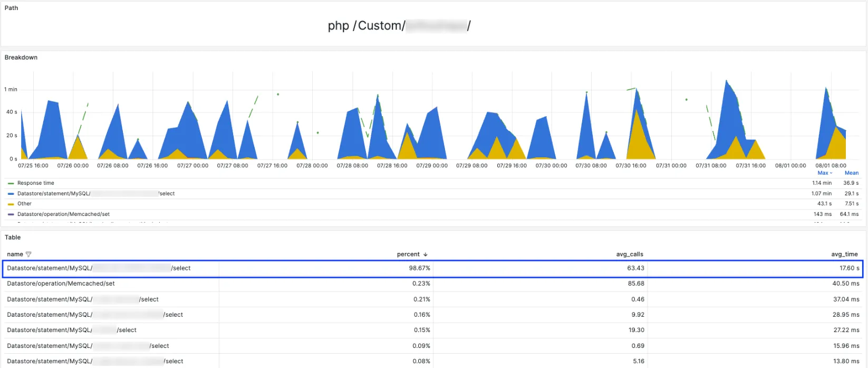Viewport: 868px width, 368px height.
Task: Toggle the percent column sort arrow
Action: tap(426, 254)
